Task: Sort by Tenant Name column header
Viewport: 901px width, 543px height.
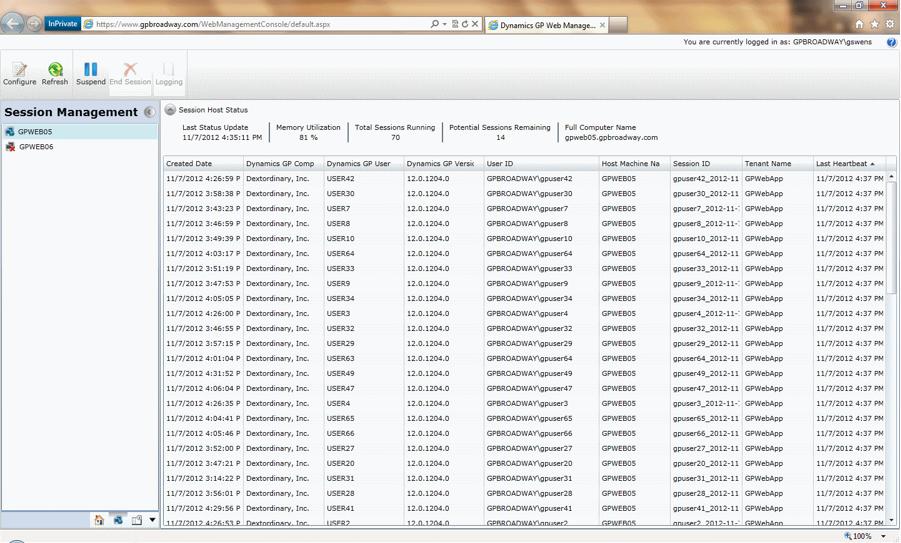Action: tap(778, 164)
